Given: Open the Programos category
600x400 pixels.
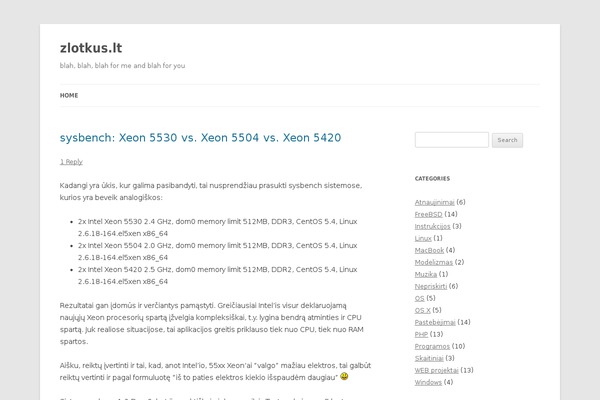Looking at the screenshot, I should pos(432,346).
